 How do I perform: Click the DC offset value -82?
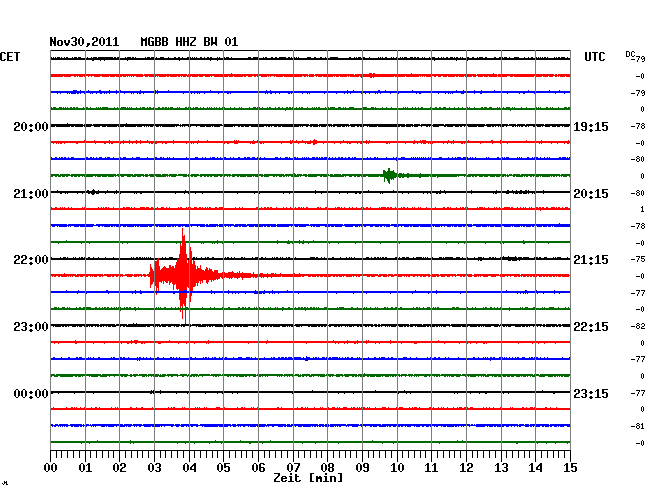(638, 327)
